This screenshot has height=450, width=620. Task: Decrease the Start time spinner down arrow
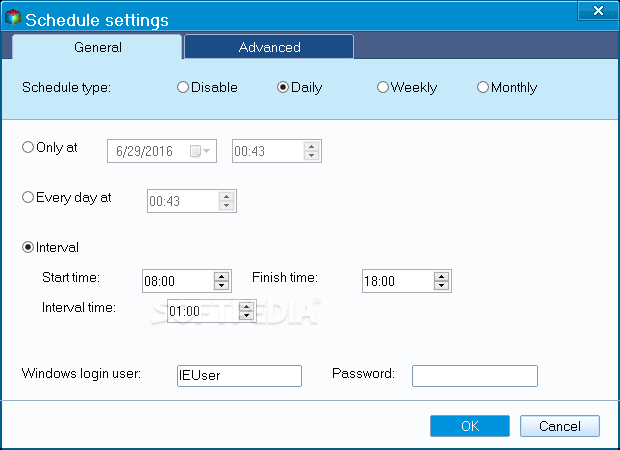click(221, 286)
